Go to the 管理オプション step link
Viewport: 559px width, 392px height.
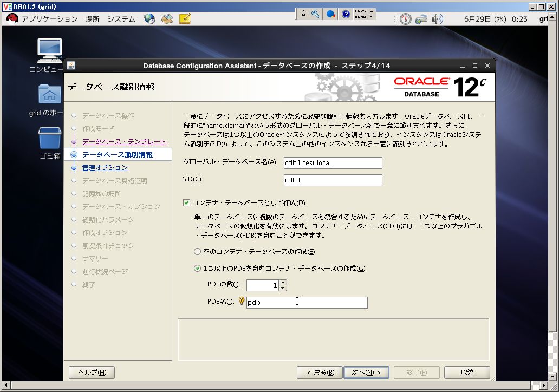[x=105, y=167]
